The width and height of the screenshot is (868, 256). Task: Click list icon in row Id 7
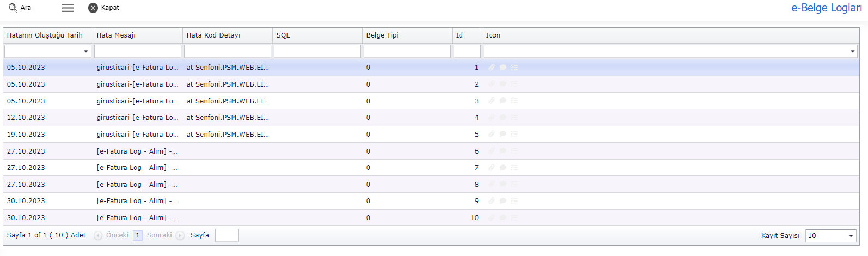point(515,167)
